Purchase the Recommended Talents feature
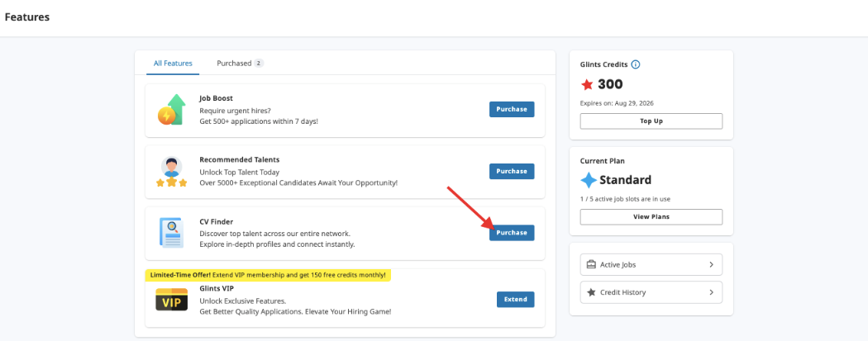The width and height of the screenshot is (868, 341). pos(512,172)
